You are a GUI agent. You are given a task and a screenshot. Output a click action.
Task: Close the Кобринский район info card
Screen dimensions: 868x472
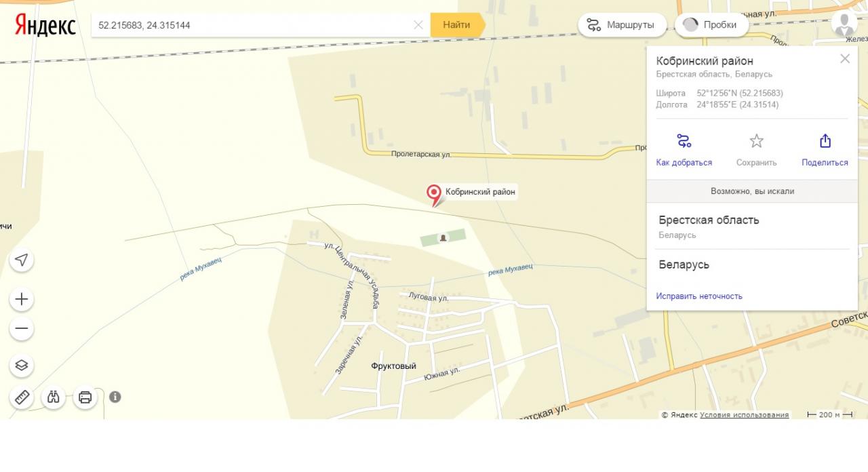point(845,58)
